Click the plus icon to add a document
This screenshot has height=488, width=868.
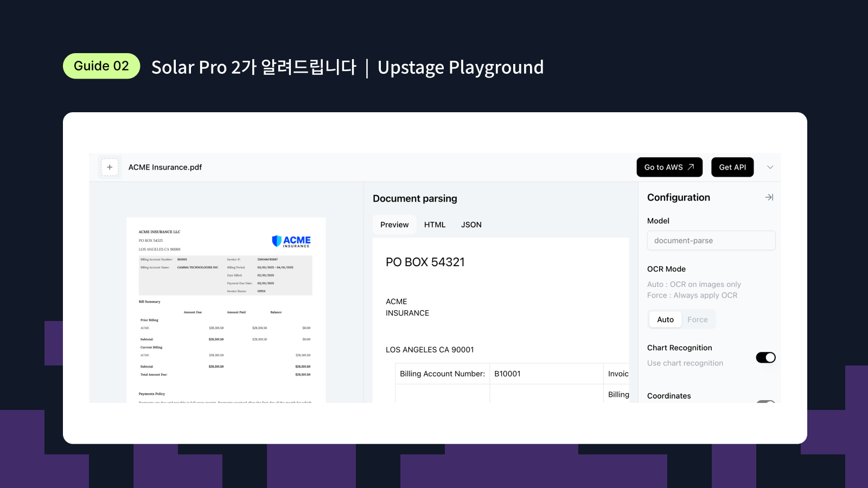point(110,167)
